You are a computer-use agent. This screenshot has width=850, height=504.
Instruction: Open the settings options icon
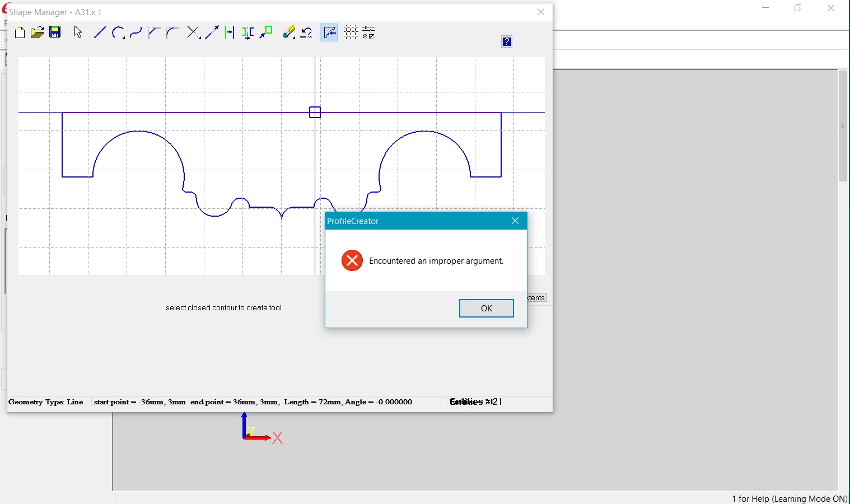368,33
